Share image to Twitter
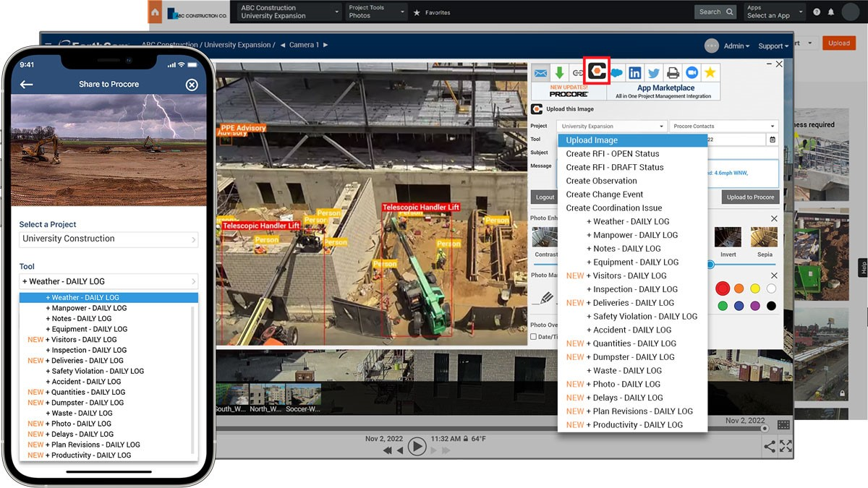Screen dimensions: 868x488 click(654, 72)
